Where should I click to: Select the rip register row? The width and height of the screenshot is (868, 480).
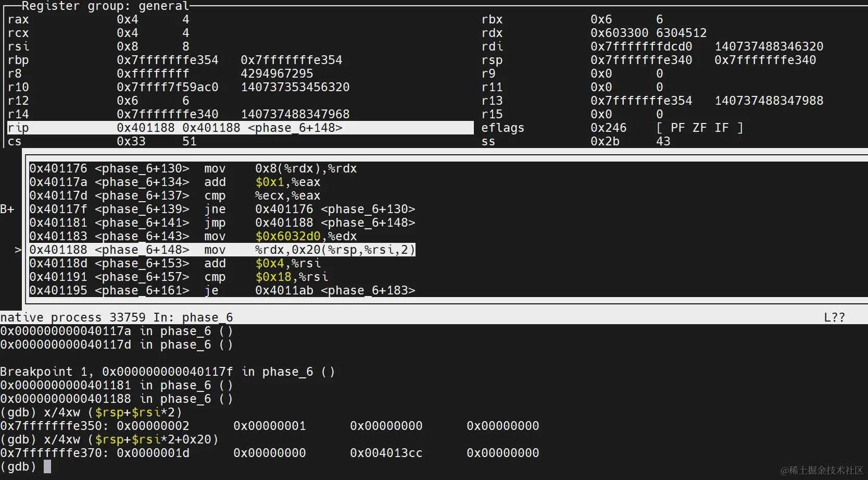coord(240,128)
